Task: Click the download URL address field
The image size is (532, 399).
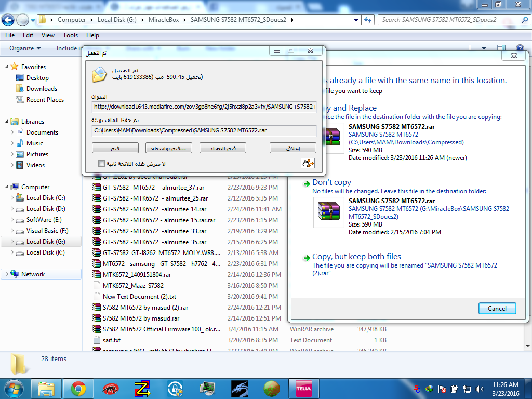Action: click(204, 107)
